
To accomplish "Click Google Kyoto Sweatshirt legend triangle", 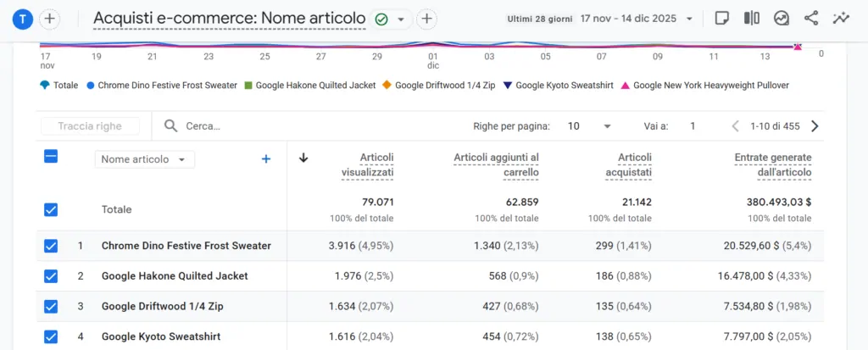I will (508, 86).
